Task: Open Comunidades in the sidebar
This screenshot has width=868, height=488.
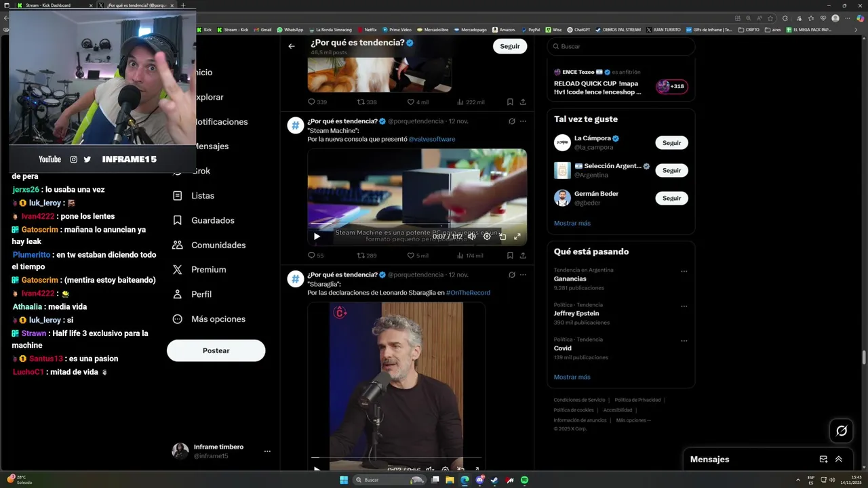Action: click(x=209, y=245)
